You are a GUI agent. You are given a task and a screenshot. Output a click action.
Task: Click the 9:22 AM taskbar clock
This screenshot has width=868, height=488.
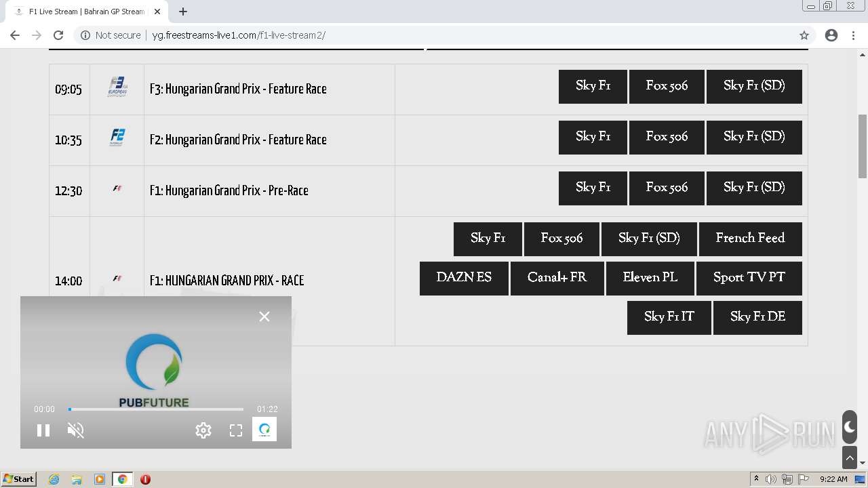tap(833, 479)
